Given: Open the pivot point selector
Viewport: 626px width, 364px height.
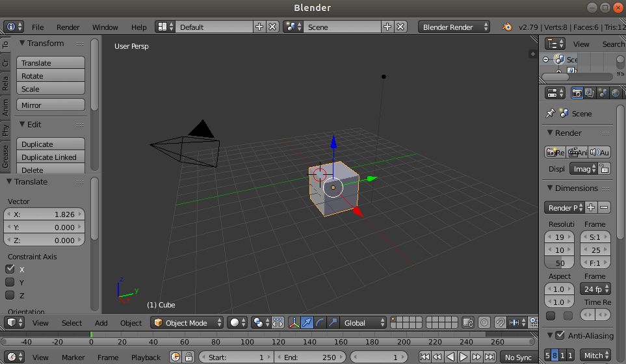Looking at the screenshot, I should [x=261, y=322].
